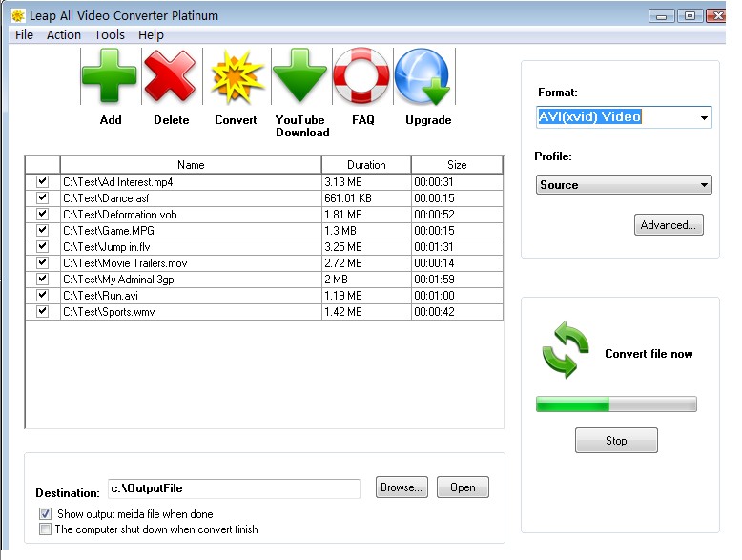Screen dimensions: 742x560
Task: Click the green plus Add icon
Action: (x=110, y=76)
